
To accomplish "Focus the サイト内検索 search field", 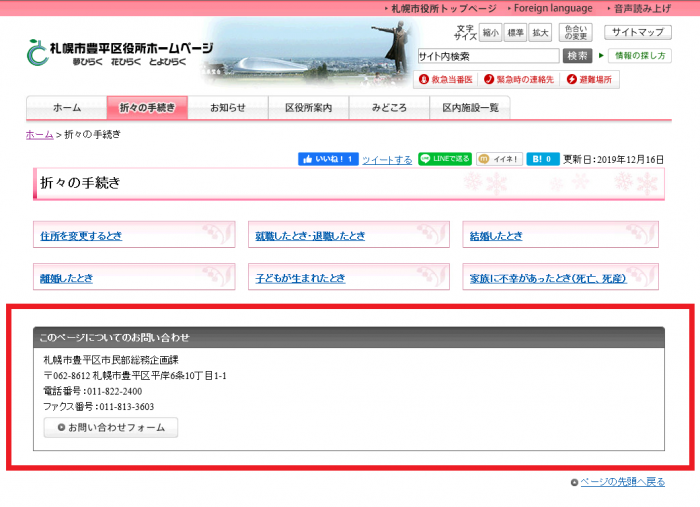I will click(487, 56).
